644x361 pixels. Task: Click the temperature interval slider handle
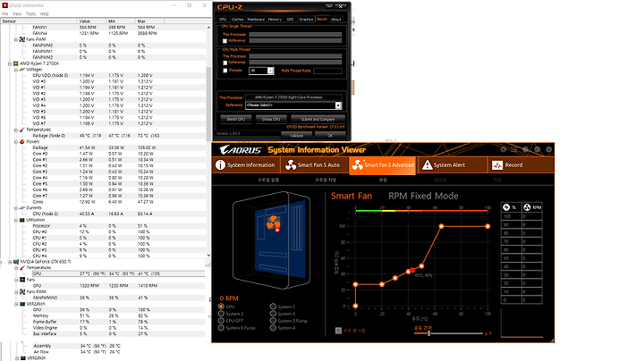(428, 333)
